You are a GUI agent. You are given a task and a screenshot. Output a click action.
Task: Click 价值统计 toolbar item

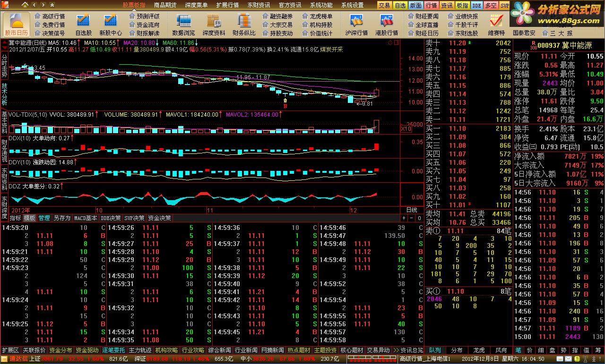pos(317,33)
